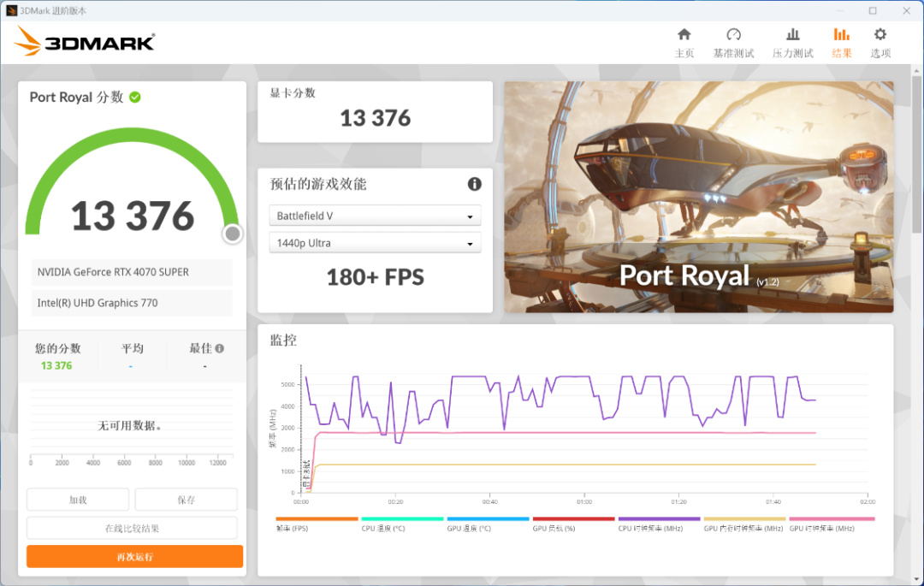Click the 无可用数据 message
Screen dimensions: 924x586
130,425
